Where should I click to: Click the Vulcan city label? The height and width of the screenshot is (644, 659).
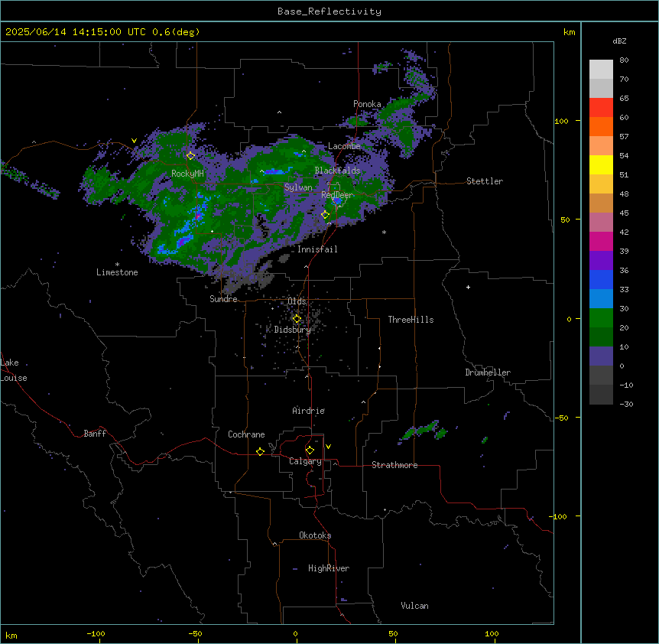[414, 606]
